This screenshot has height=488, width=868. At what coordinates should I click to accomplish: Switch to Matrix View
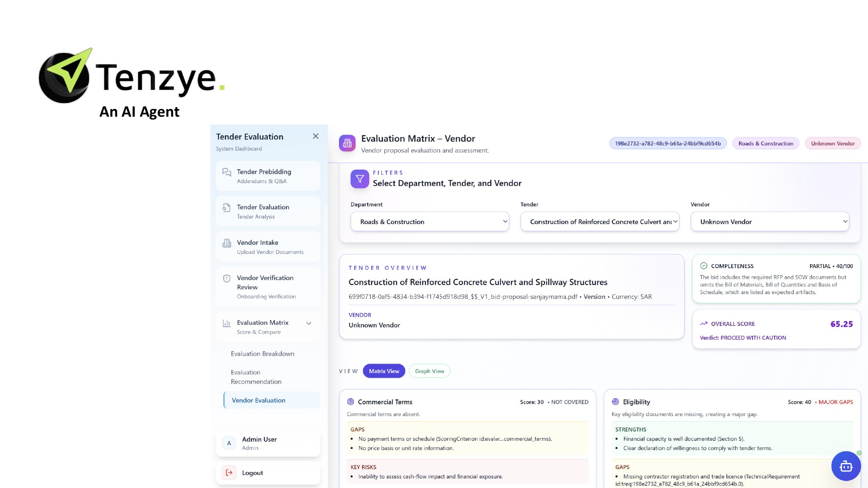[384, 371]
